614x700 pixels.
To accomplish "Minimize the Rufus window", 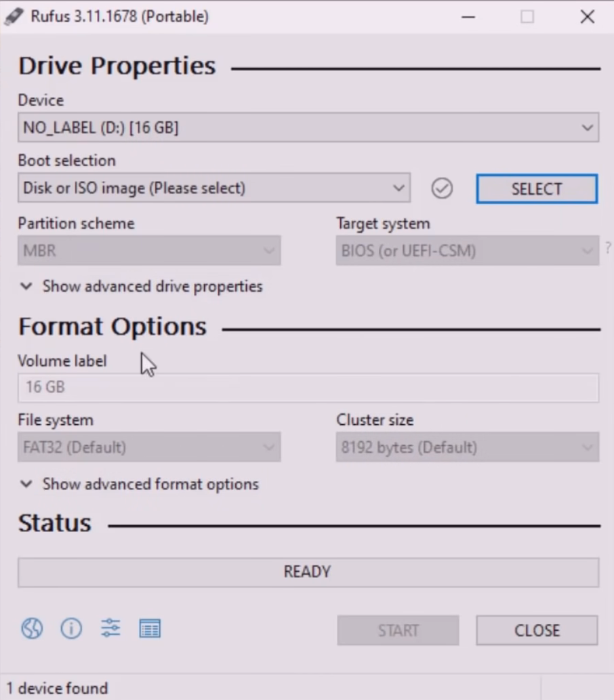I will click(x=468, y=17).
